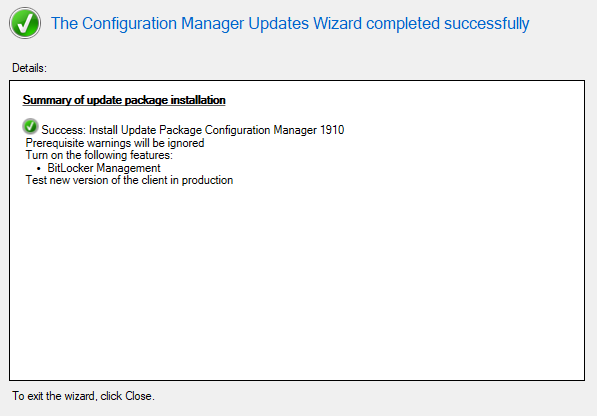Select the Summary of update package installation heading
Viewport: 597px width, 416px height.
coord(124,100)
